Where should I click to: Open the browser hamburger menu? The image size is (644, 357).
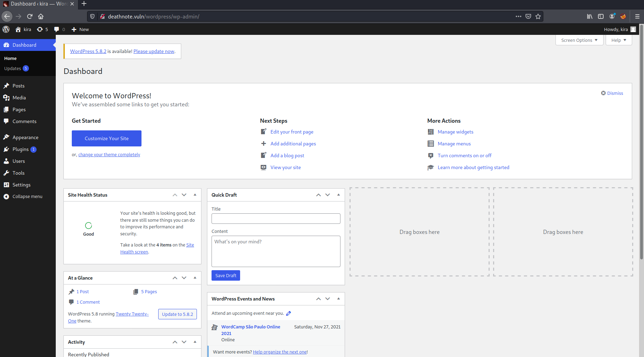(637, 16)
